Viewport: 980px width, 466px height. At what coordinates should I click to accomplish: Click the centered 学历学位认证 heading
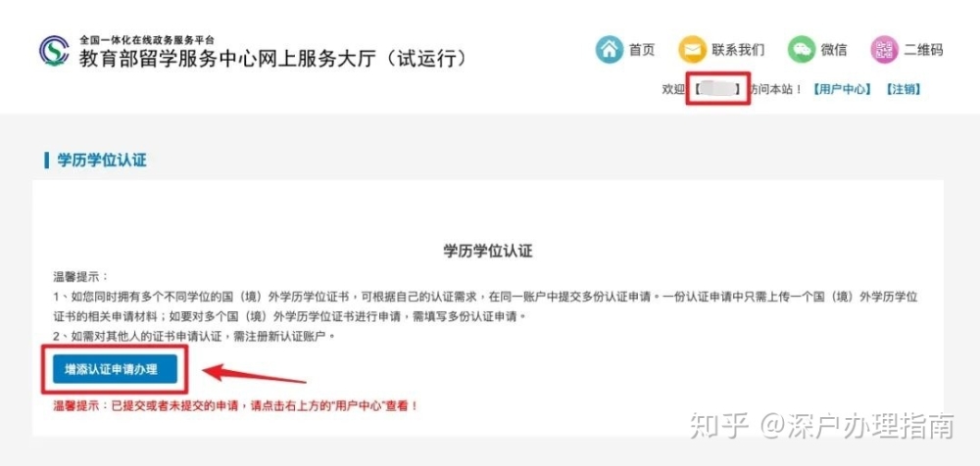click(487, 252)
